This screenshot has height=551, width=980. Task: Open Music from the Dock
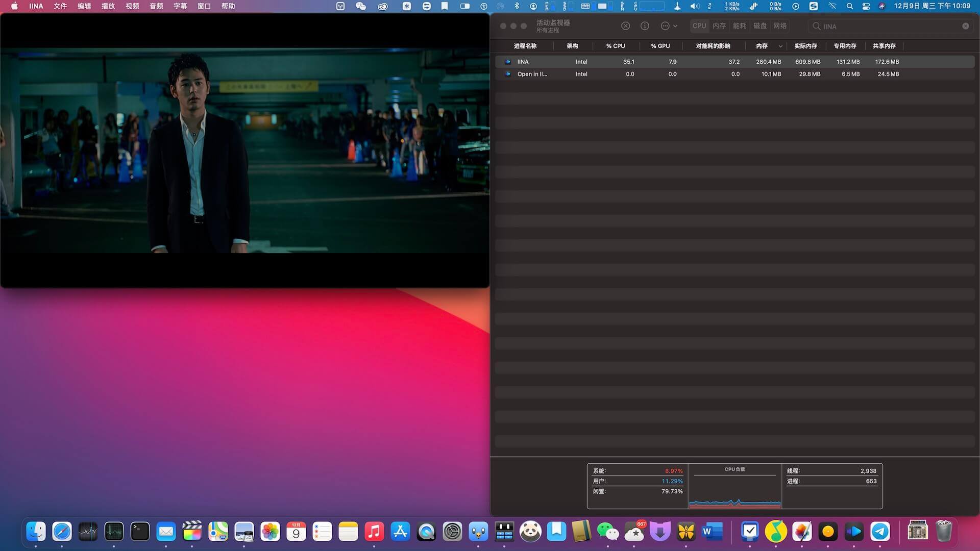coord(374,532)
